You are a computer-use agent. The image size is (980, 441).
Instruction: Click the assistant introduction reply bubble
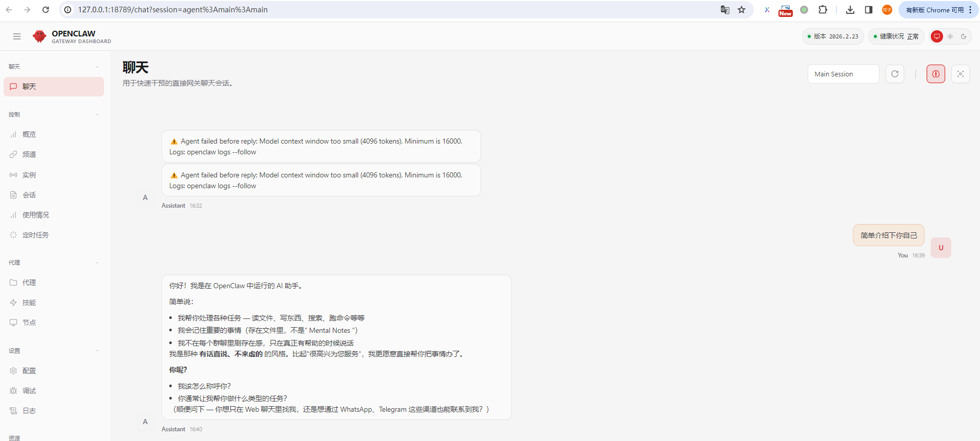pos(336,347)
